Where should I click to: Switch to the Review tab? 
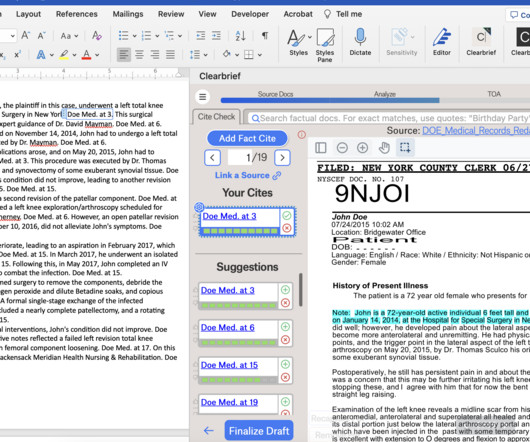coord(171,14)
